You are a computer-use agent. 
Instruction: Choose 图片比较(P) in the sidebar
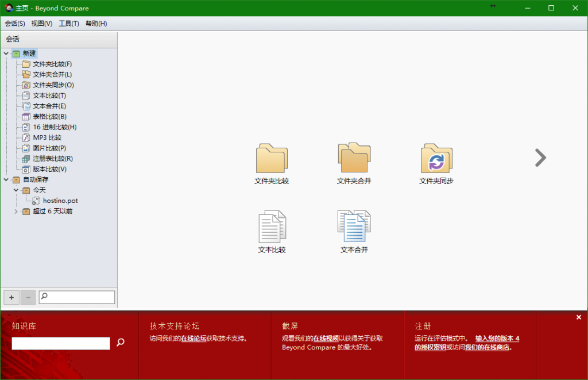49,148
